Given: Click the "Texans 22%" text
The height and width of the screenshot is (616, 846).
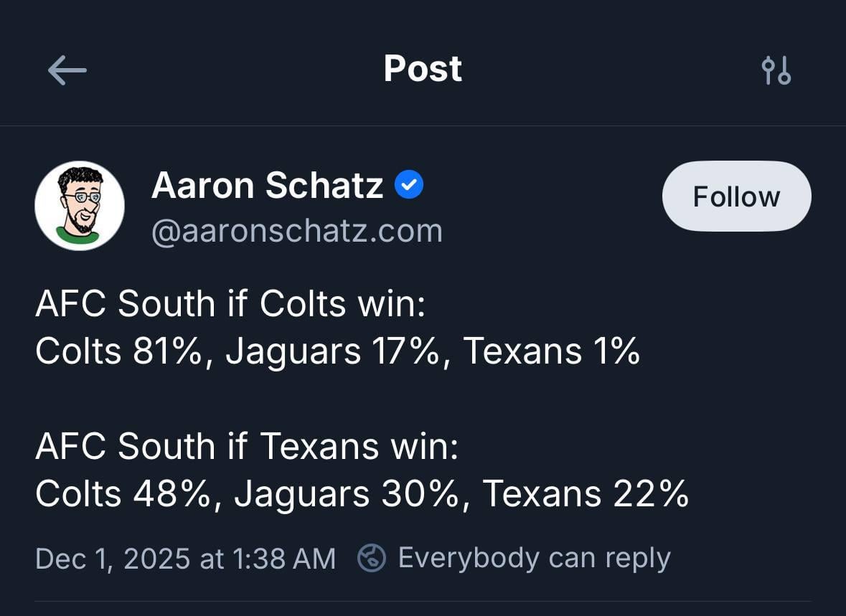Looking at the screenshot, I should pyautogui.click(x=586, y=493).
